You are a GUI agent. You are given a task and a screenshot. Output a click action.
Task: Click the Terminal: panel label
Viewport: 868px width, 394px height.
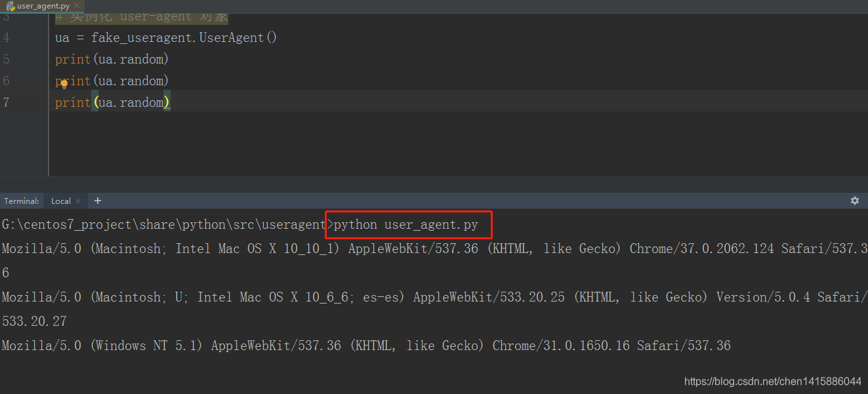pos(22,201)
